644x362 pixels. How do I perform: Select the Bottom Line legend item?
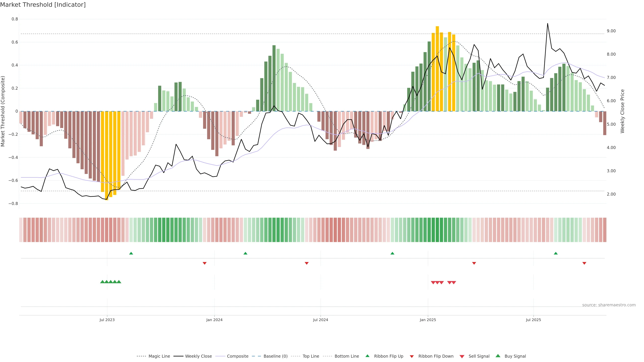coord(346,356)
